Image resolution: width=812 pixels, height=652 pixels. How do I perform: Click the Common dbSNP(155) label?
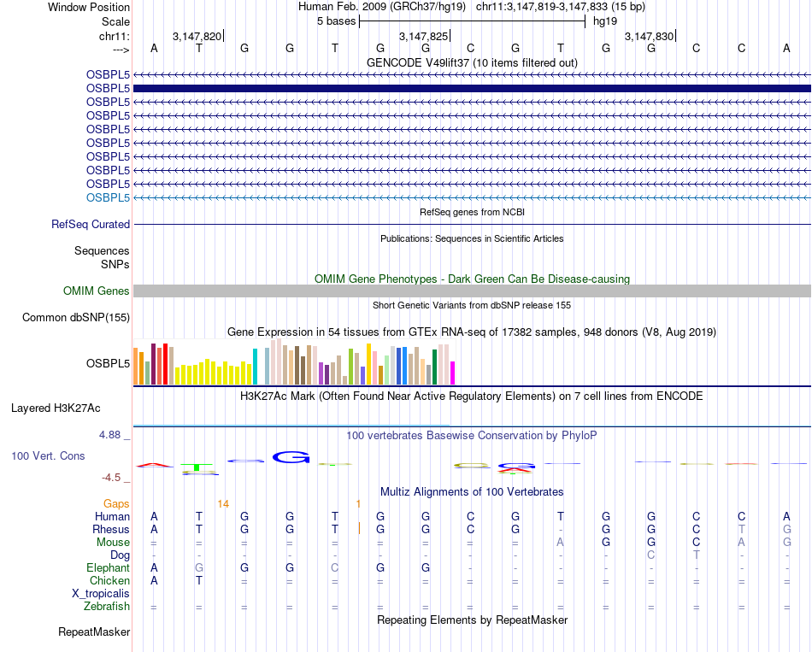pyautogui.click(x=75, y=318)
